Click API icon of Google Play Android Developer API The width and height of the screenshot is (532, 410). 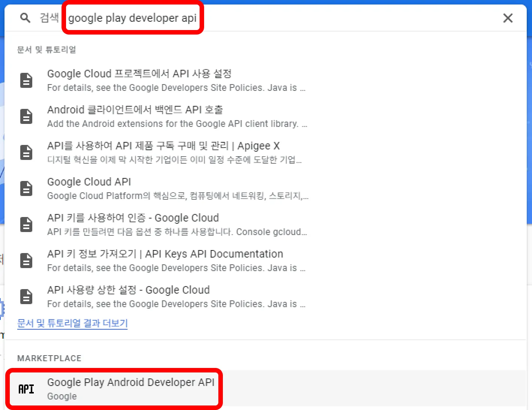pyautogui.click(x=26, y=389)
